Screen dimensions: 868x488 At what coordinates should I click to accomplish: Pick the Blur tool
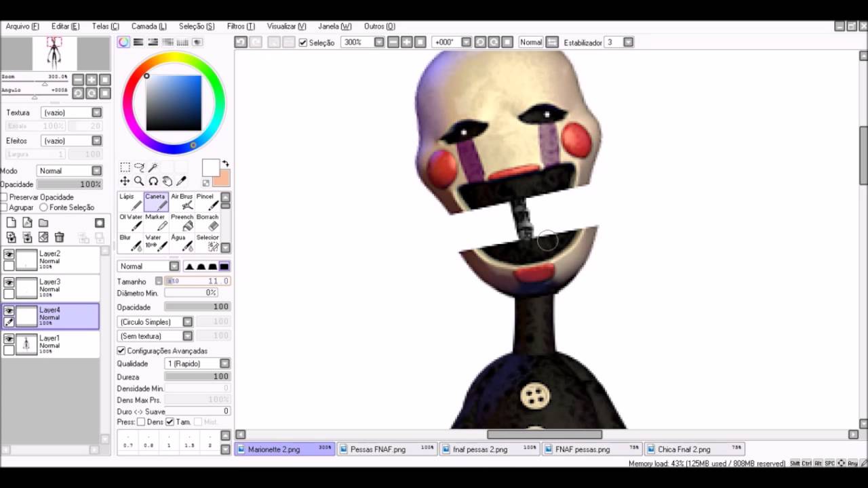coord(130,243)
